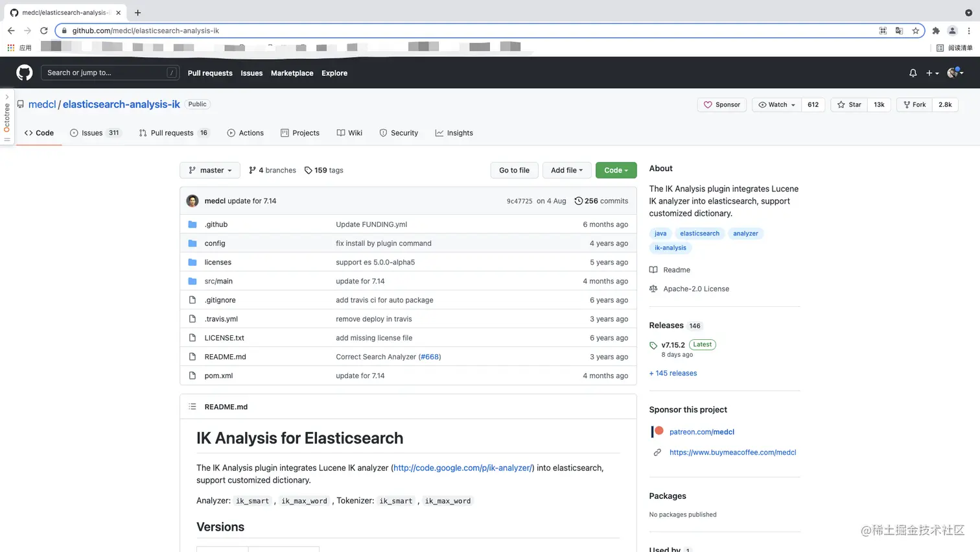
Task: Open the Chrome three-dot menu
Action: pos(968,30)
